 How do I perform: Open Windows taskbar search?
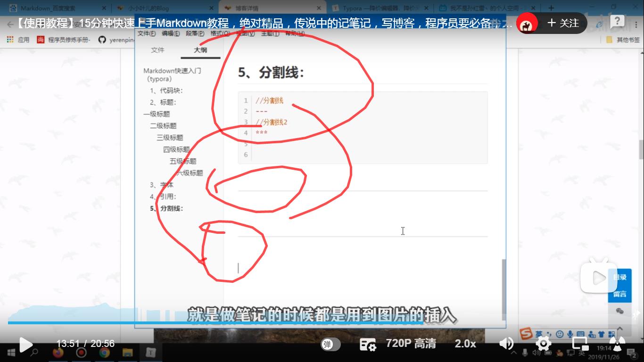tap(34, 352)
